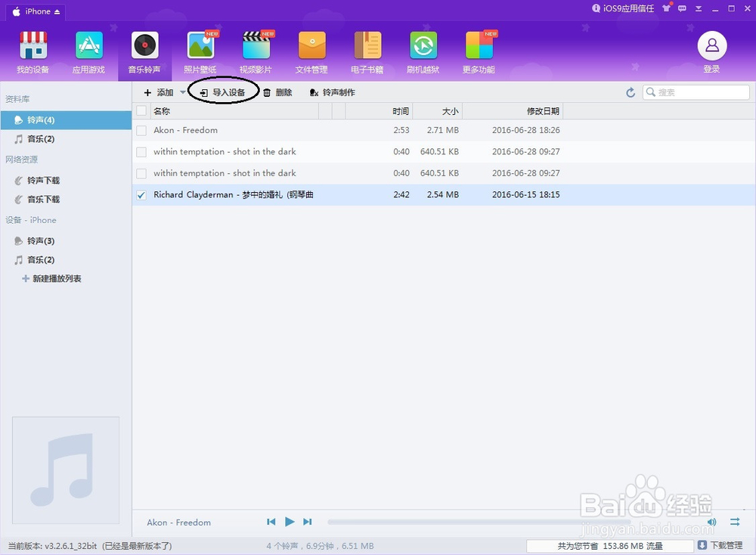The height and width of the screenshot is (555, 756).
Task: Open the title bar dropdown menu arrow
Action: [698, 8]
